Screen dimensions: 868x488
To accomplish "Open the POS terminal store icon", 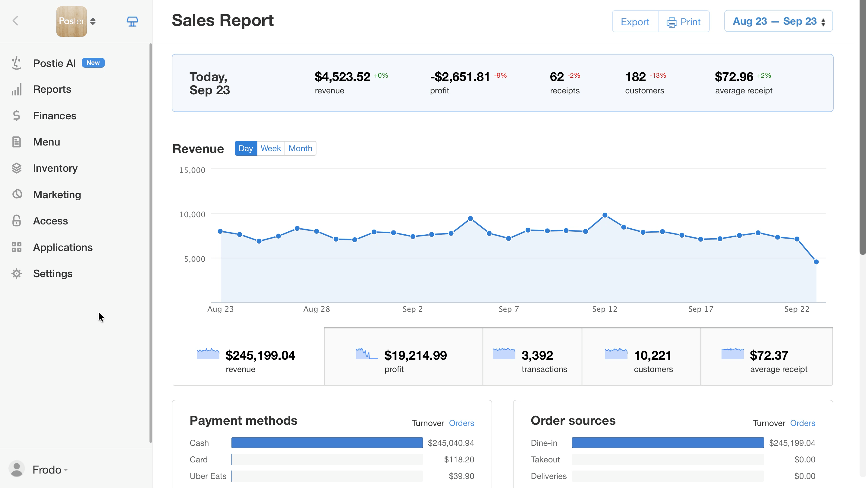I will click(132, 22).
